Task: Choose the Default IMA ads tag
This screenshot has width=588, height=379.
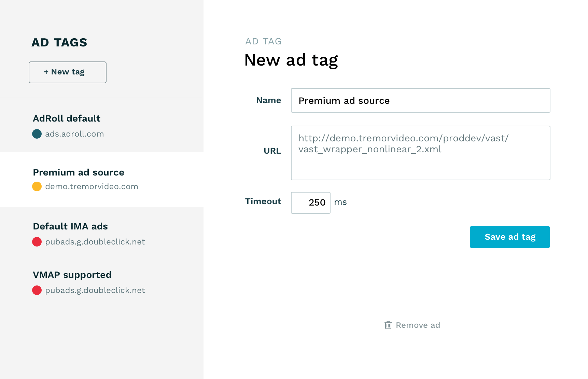Action: point(102,234)
